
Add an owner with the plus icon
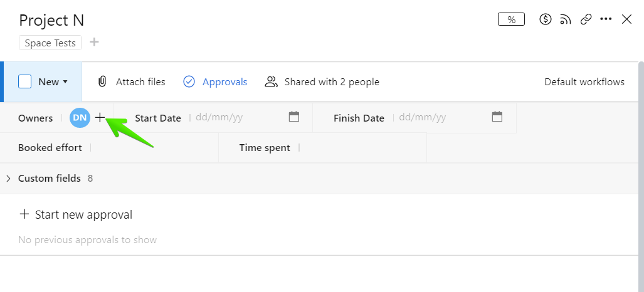pyautogui.click(x=100, y=117)
